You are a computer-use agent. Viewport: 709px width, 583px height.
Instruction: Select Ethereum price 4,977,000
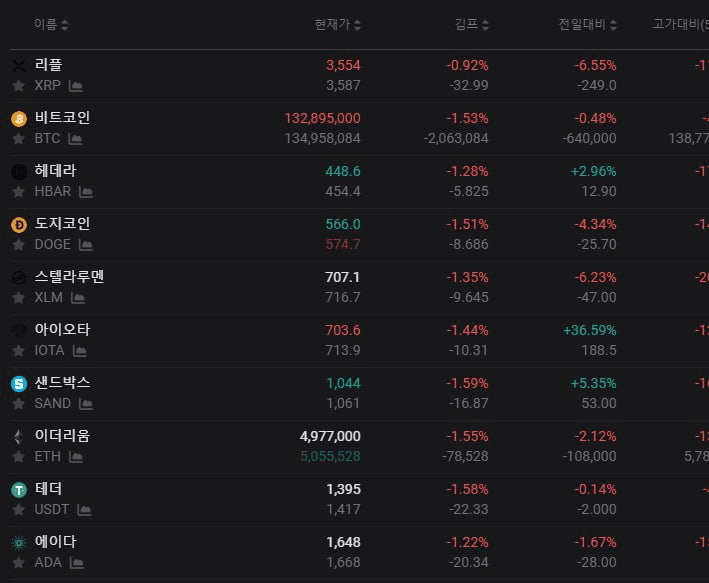330,436
